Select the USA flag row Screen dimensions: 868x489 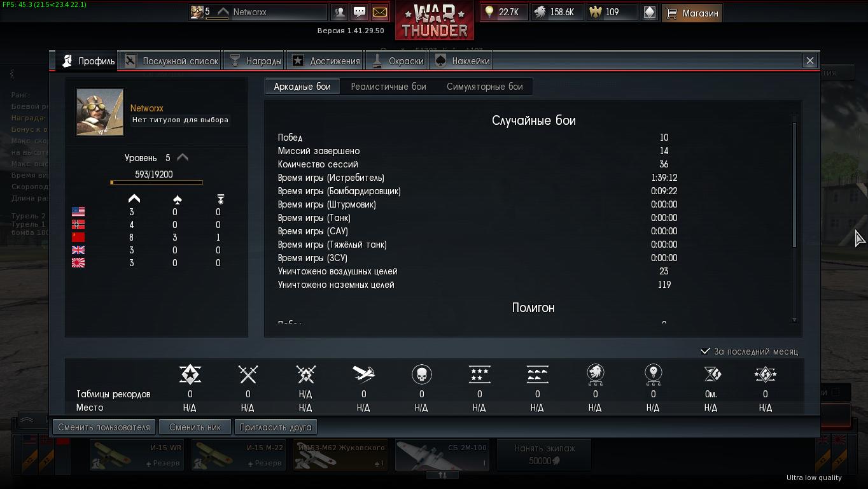(156, 212)
